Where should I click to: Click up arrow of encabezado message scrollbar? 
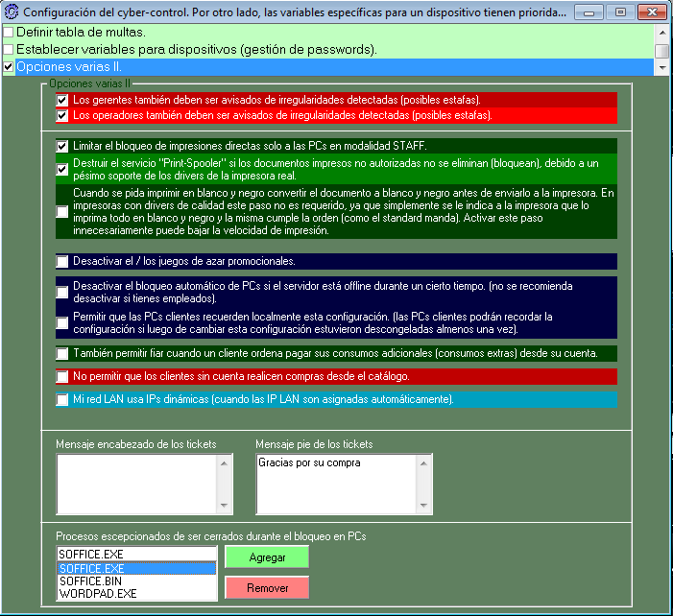coord(224,463)
